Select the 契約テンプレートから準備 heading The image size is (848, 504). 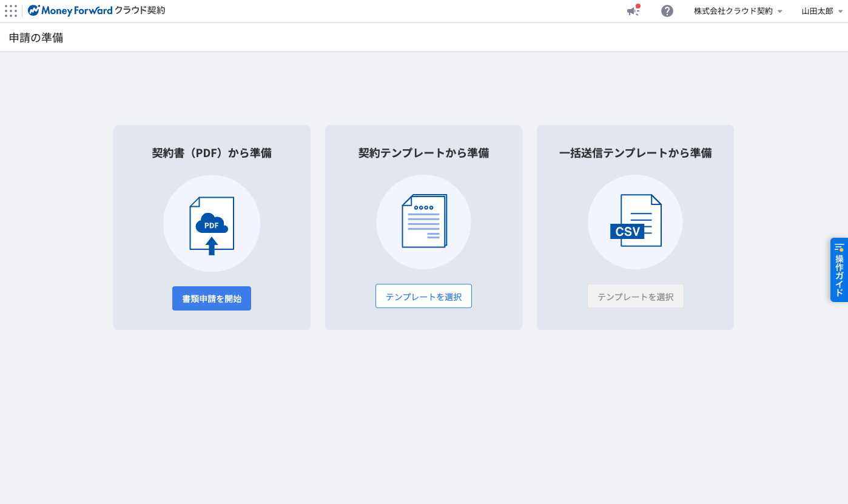tap(423, 153)
